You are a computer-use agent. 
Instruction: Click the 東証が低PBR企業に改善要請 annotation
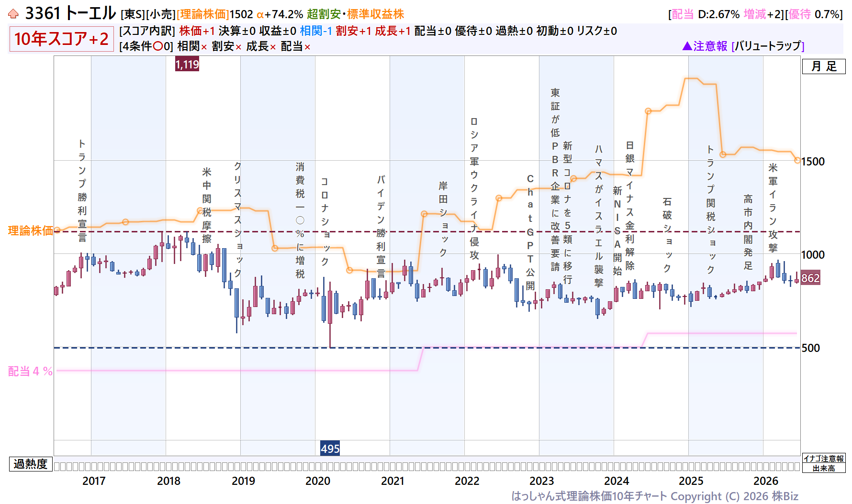pyautogui.click(x=555, y=179)
